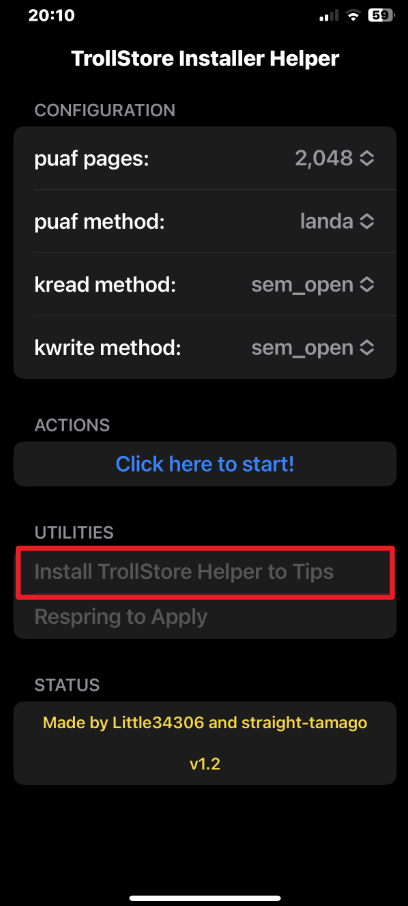Screen dimensions: 408x906
Task: Tap the puaf method up-down chevron icon
Action: coord(367,221)
